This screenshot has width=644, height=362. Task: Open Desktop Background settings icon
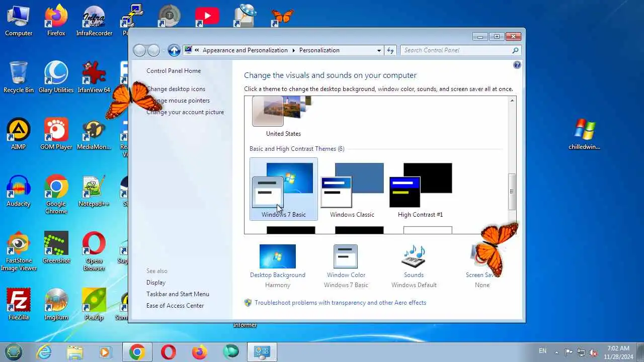278,256
